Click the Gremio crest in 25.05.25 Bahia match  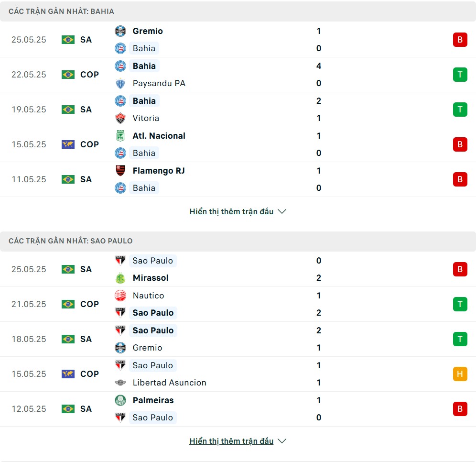(x=120, y=31)
